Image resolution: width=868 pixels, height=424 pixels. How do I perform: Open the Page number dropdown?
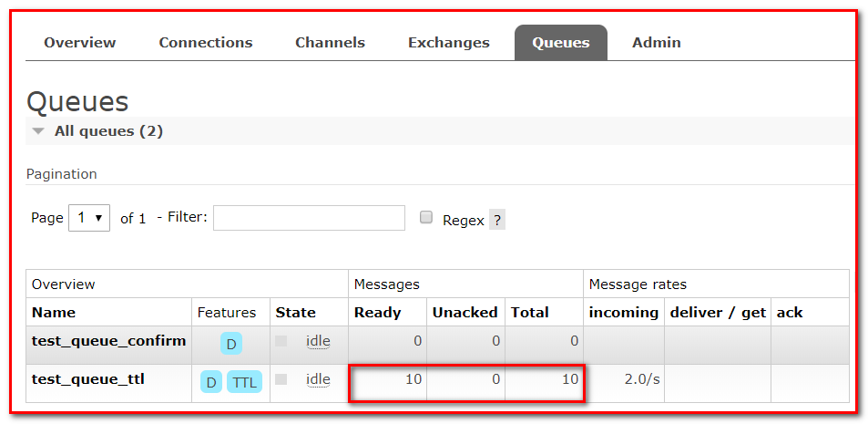coord(89,218)
